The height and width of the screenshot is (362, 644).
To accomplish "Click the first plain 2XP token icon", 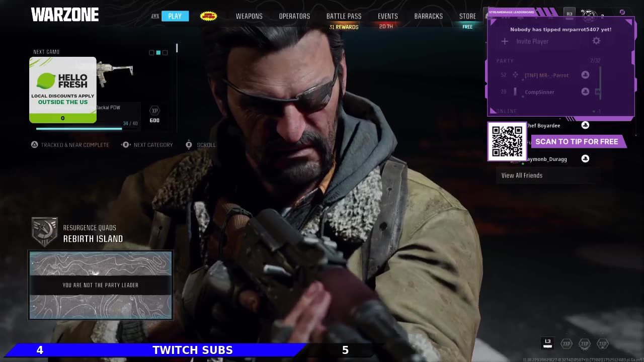I will [567, 344].
